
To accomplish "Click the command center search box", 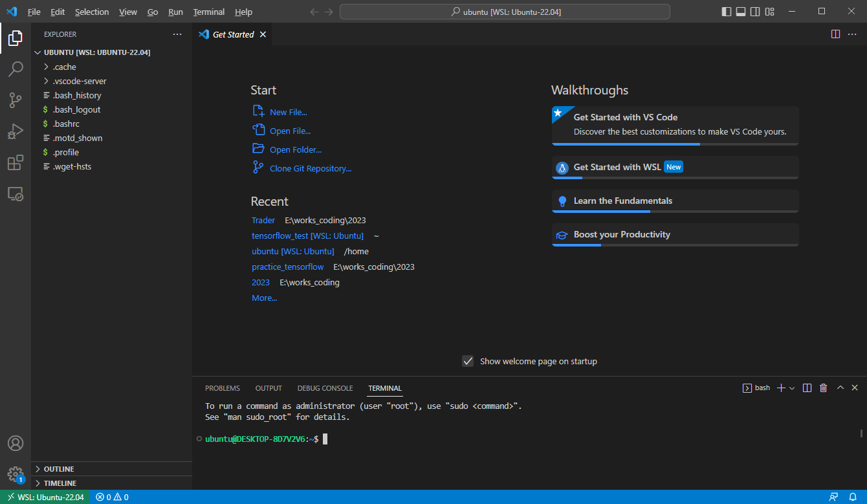I will coord(505,12).
